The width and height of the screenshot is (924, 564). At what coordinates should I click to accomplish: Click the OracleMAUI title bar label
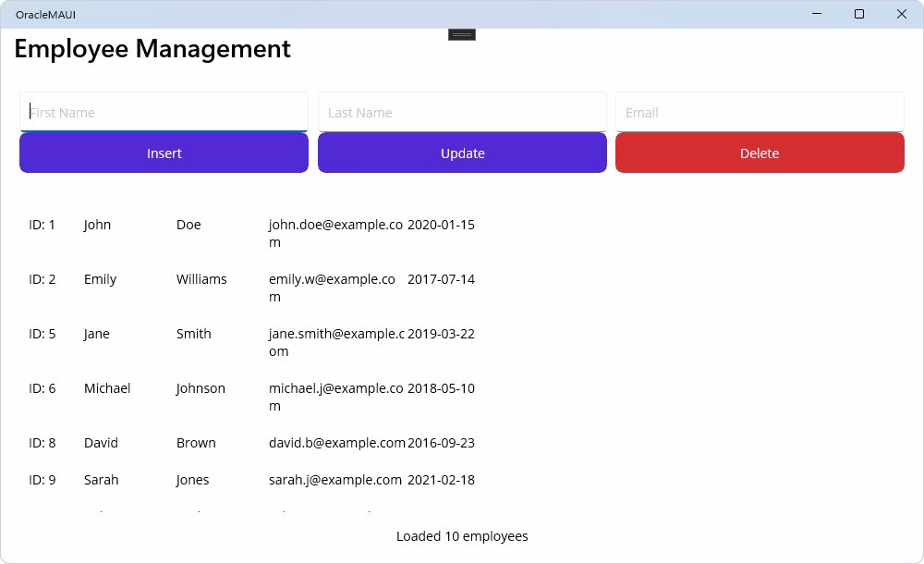click(47, 14)
